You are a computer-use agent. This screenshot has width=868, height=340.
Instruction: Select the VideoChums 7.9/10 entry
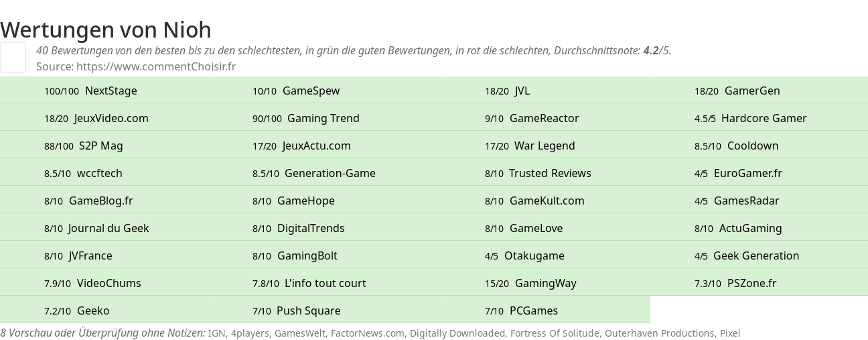pos(92,283)
